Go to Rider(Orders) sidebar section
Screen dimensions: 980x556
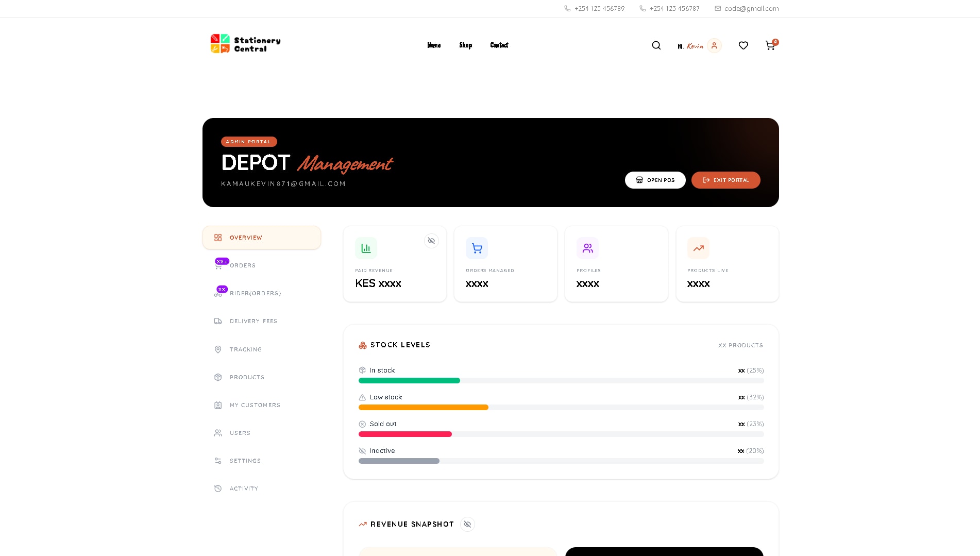pyautogui.click(x=262, y=293)
